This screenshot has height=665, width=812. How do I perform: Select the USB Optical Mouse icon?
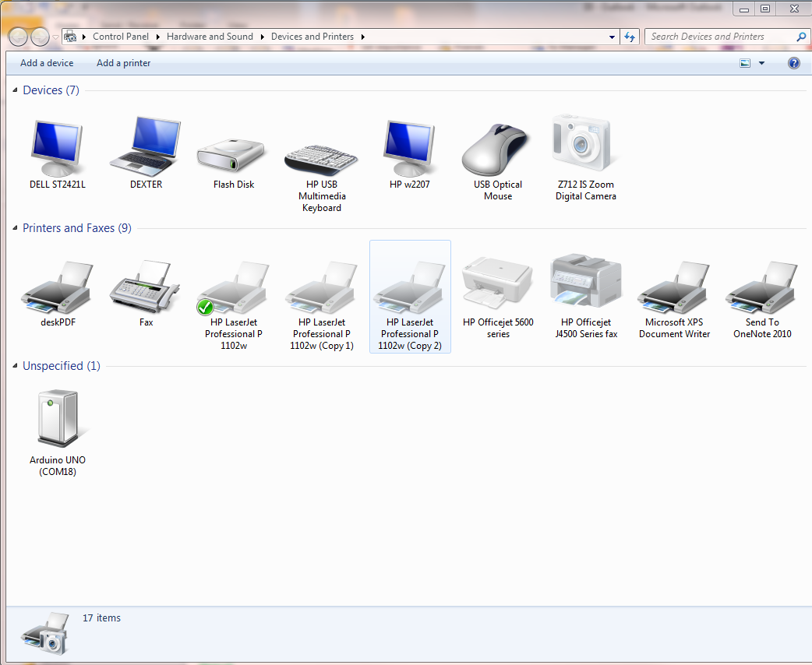pyautogui.click(x=496, y=150)
